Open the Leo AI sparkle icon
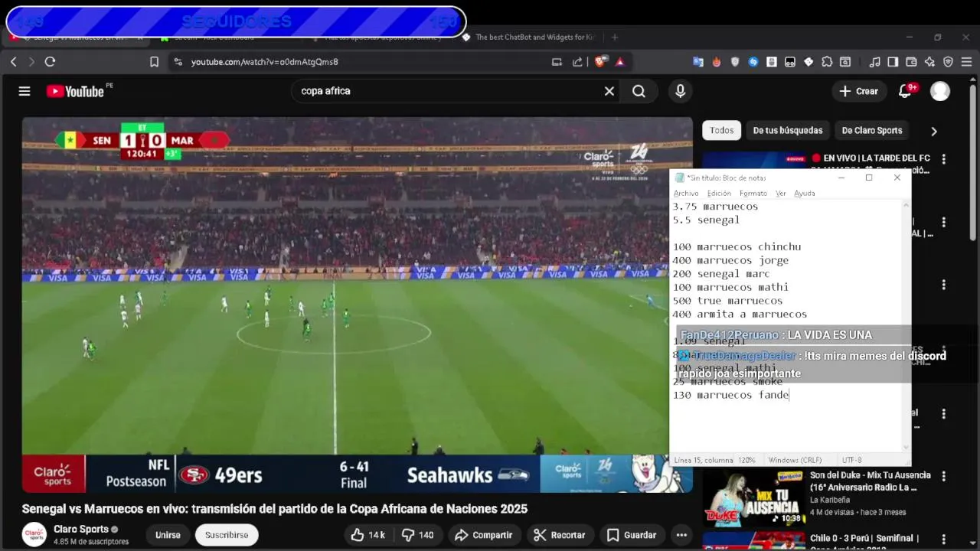980x551 pixels. click(x=929, y=62)
